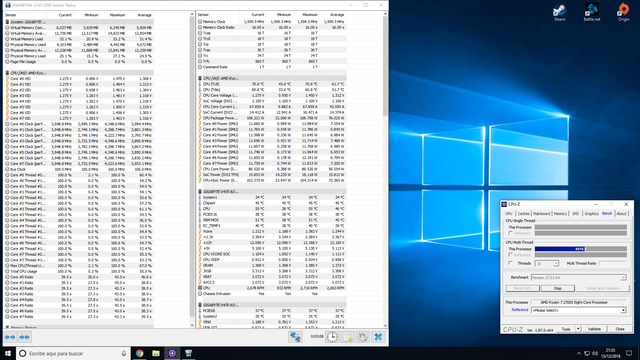Select VRM MOS temperature row
This screenshot has height=360, width=640.
(x=272, y=220)
